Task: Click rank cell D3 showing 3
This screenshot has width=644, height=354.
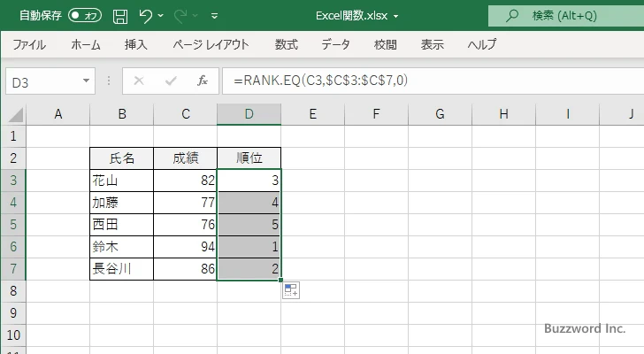Action: click(249, 181)
